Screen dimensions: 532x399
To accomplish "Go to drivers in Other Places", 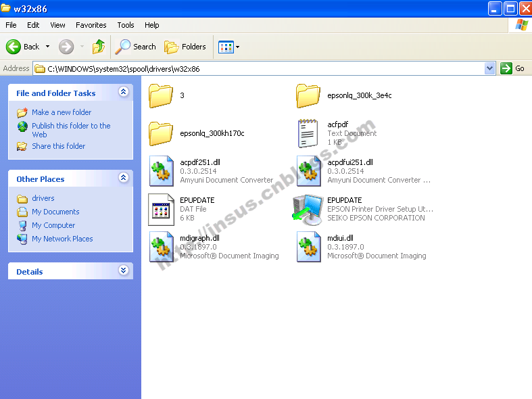I will tap(43, 198).
